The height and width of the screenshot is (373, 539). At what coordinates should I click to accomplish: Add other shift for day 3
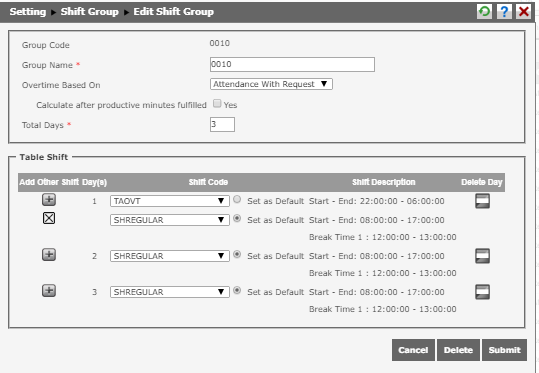point(49,291)
